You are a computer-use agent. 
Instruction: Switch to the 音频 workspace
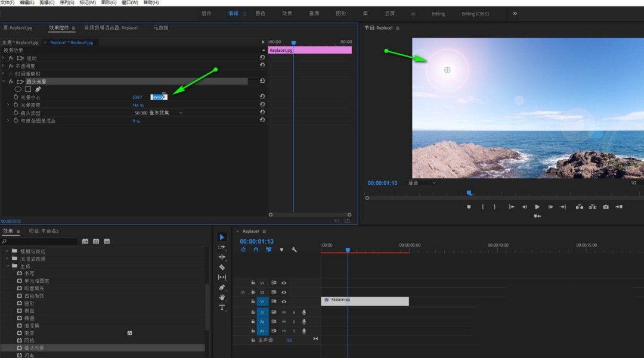point(314,14)
